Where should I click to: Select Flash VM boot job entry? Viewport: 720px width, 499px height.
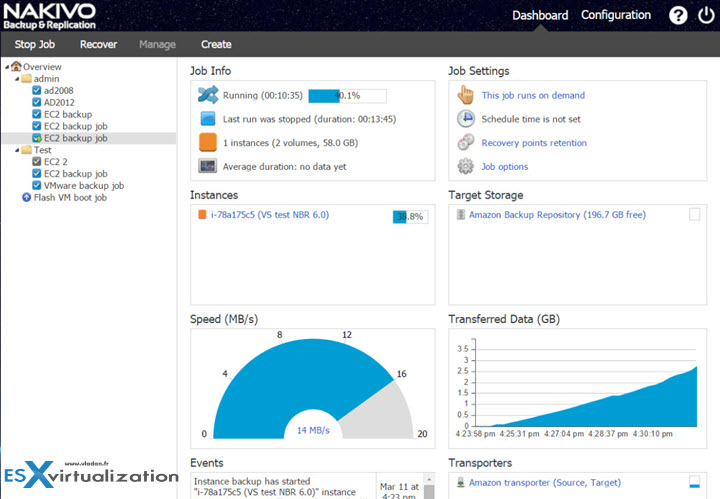[70, 197]
